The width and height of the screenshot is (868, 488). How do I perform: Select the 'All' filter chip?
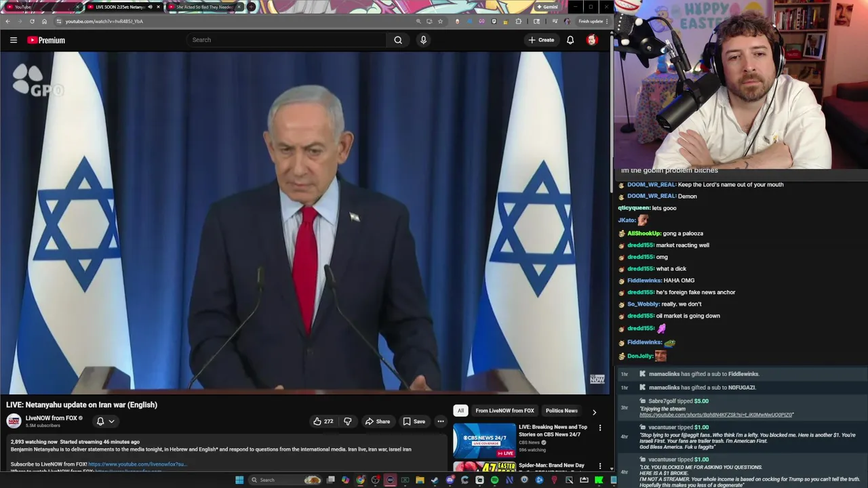(x=460, y=411)
